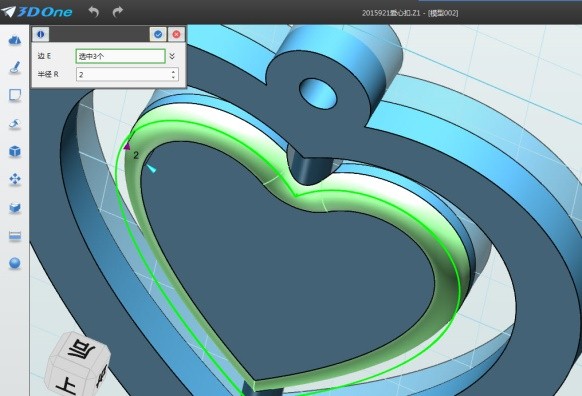The image size is (582, 396).
Task: Open the material sphere tool
Action: (x=15, y=263)
